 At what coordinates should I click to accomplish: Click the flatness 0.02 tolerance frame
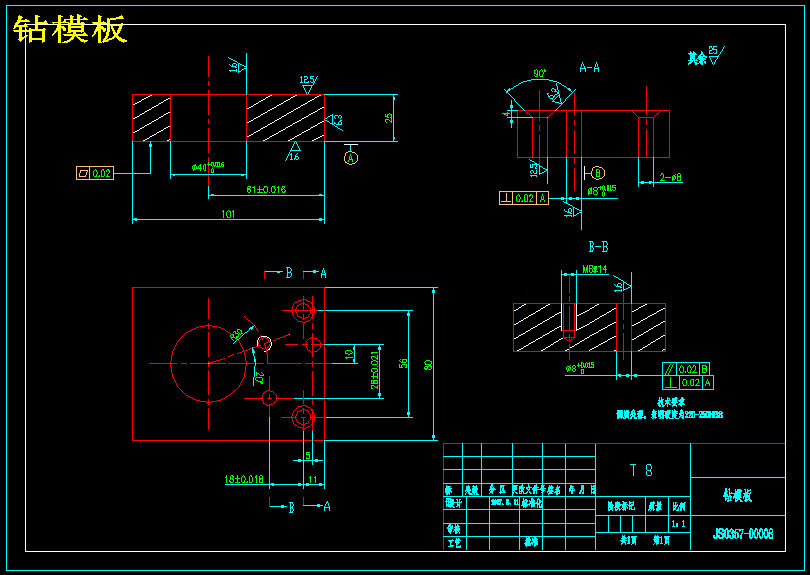point(95,173)
